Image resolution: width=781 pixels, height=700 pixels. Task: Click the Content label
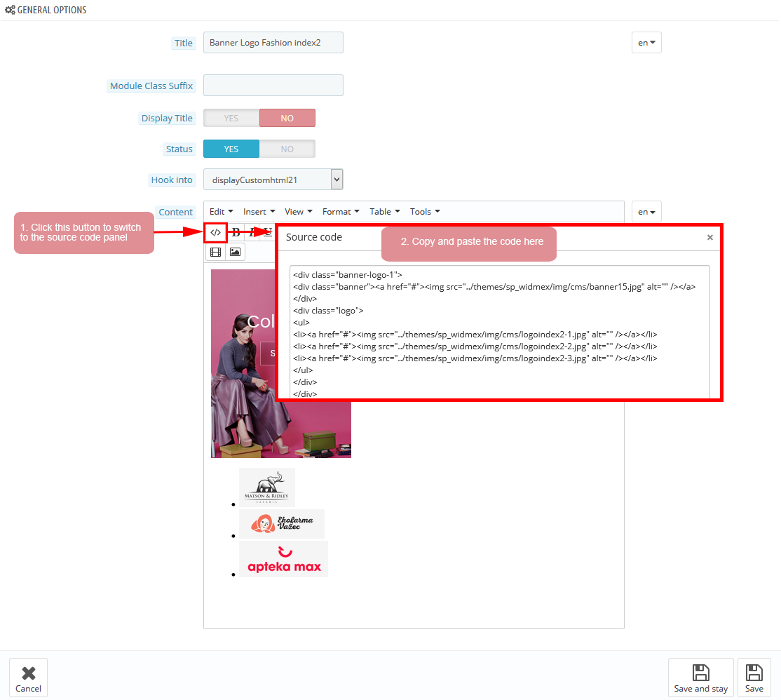(x=175, y=213)
